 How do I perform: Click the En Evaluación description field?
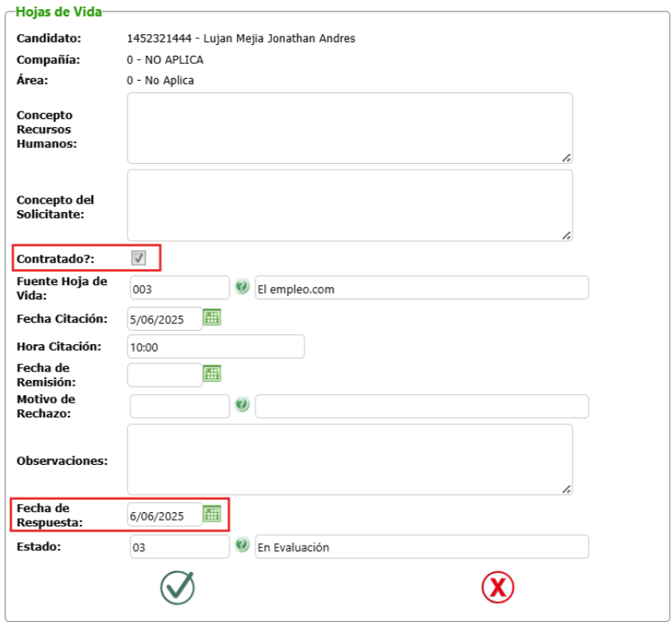(x=422, y=547)
